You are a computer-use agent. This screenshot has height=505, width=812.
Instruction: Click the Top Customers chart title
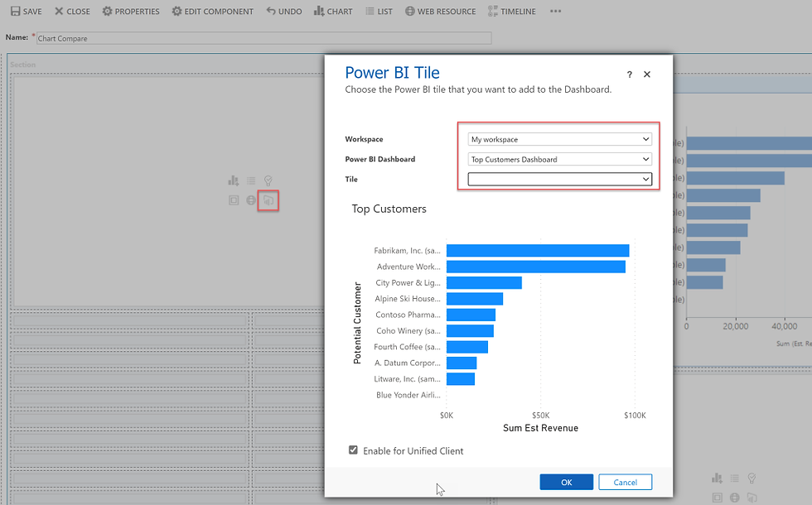click(389, 209)
